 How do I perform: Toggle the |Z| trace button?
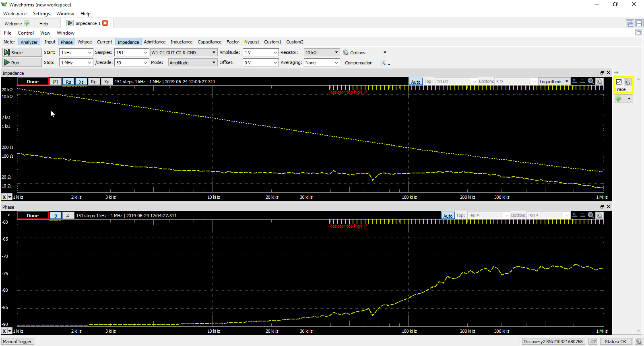(x=56, y=81)
